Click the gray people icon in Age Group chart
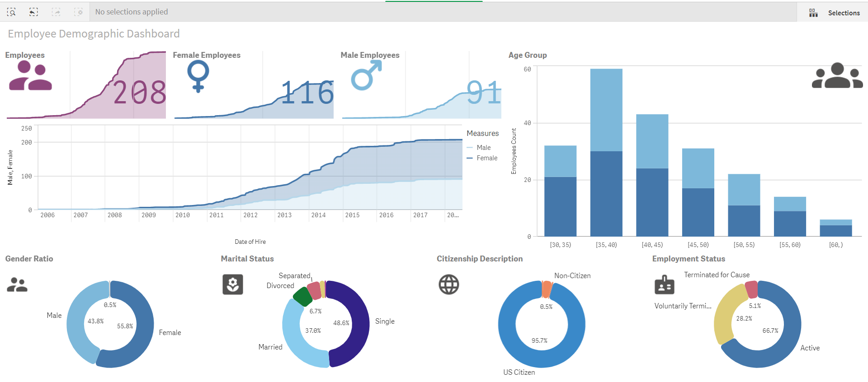This screenshot has height=382, width=868. 837,76
